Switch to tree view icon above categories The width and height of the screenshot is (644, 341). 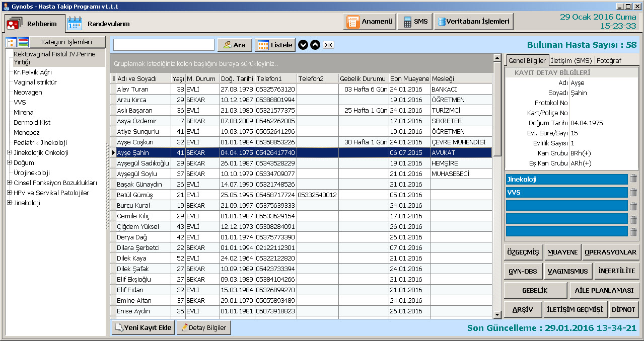pos(11,42)
